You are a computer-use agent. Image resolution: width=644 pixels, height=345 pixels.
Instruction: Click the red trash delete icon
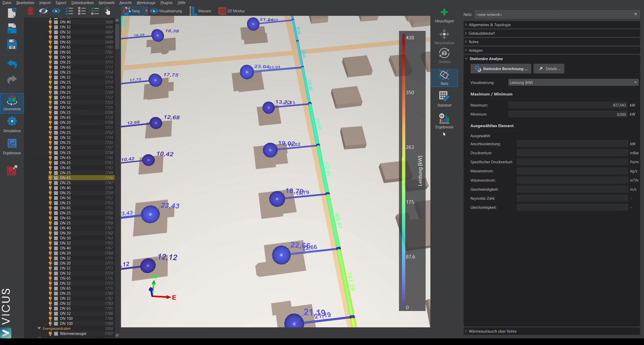point(31,11)
